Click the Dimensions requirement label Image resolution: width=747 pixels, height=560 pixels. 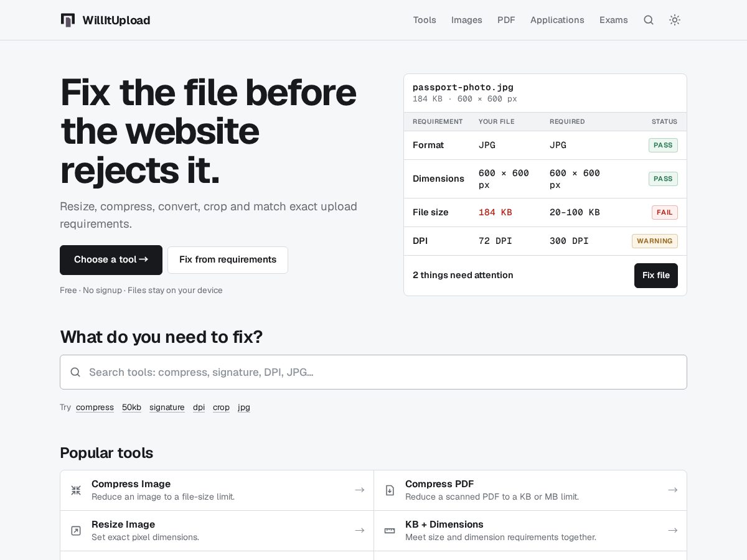click(x=438, y=179)
